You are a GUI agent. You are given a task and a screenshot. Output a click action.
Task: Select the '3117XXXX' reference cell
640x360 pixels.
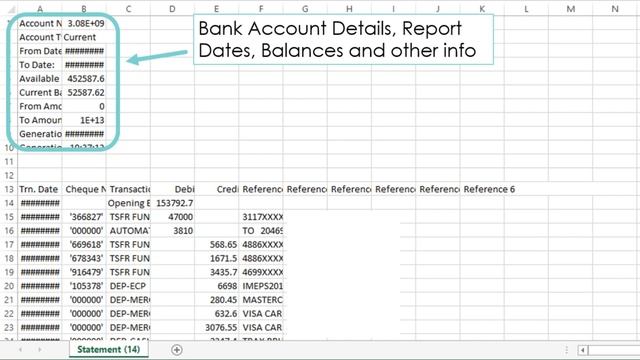point(261,217)
